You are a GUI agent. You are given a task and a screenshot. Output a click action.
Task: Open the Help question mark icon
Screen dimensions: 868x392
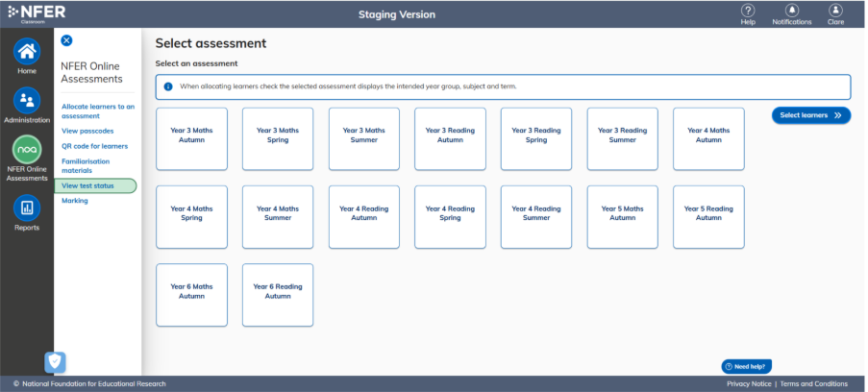(748, 11)
